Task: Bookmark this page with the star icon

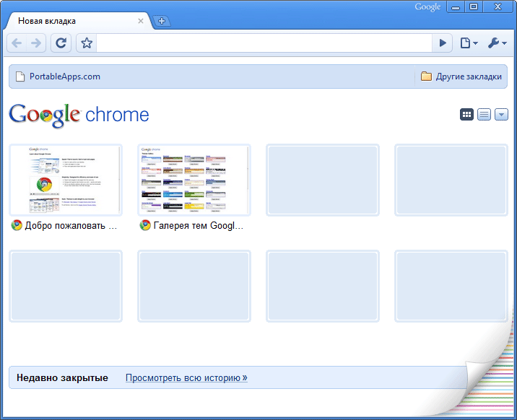Action: click(87, 43)
